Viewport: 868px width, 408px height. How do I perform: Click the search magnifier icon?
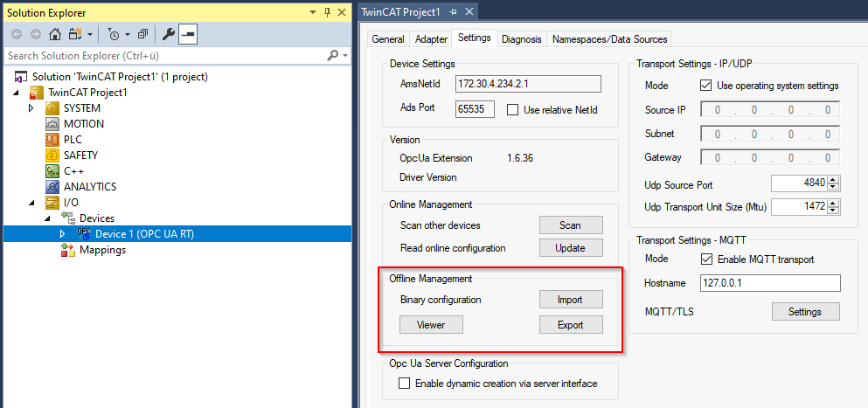(x=333, y=55)
